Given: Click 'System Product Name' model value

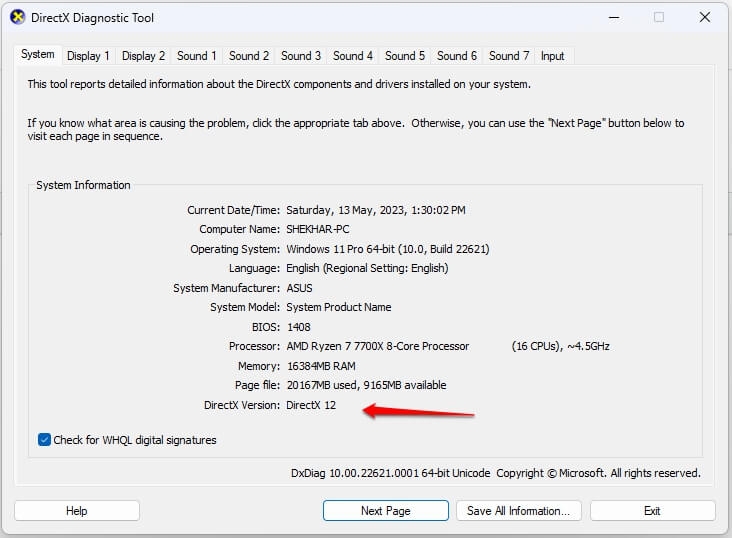Looking at the screenshot, I should click(338, 307).
